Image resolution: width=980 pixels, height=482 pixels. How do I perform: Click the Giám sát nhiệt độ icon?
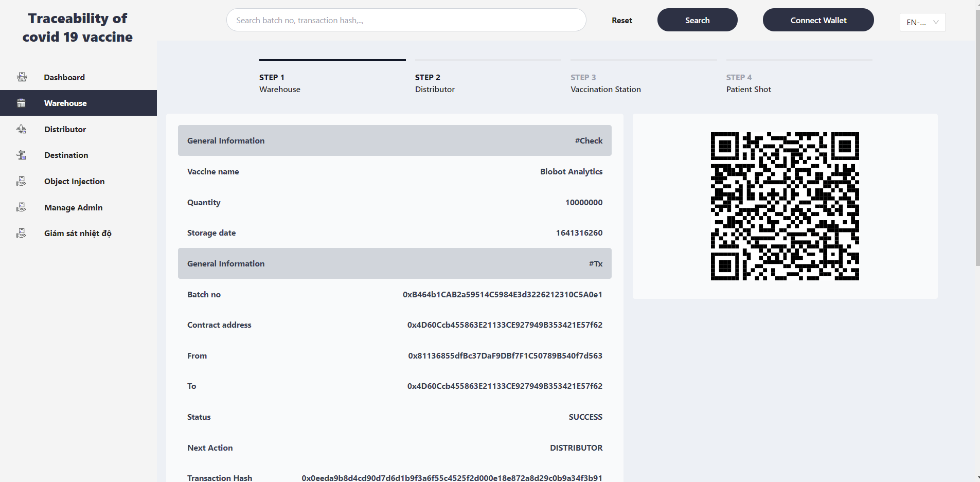[x=21, y=233]
